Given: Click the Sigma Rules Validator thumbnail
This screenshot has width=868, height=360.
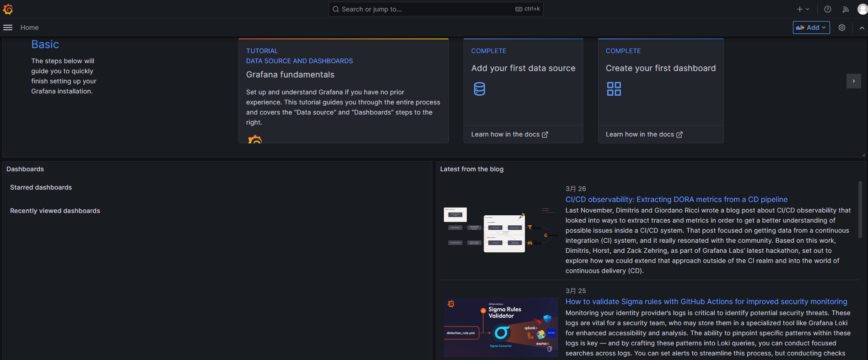Looking at the screenshot, I should click(501, 327).
